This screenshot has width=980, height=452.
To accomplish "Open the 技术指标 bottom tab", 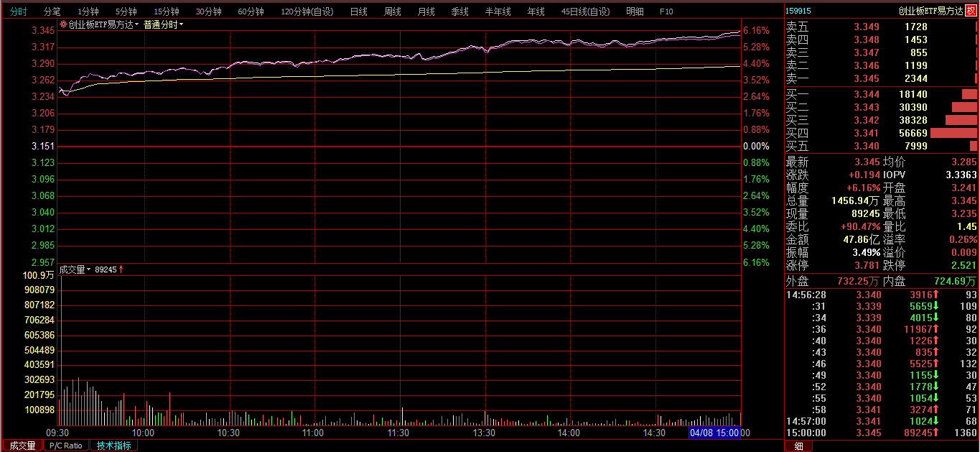I will point(114,446).
